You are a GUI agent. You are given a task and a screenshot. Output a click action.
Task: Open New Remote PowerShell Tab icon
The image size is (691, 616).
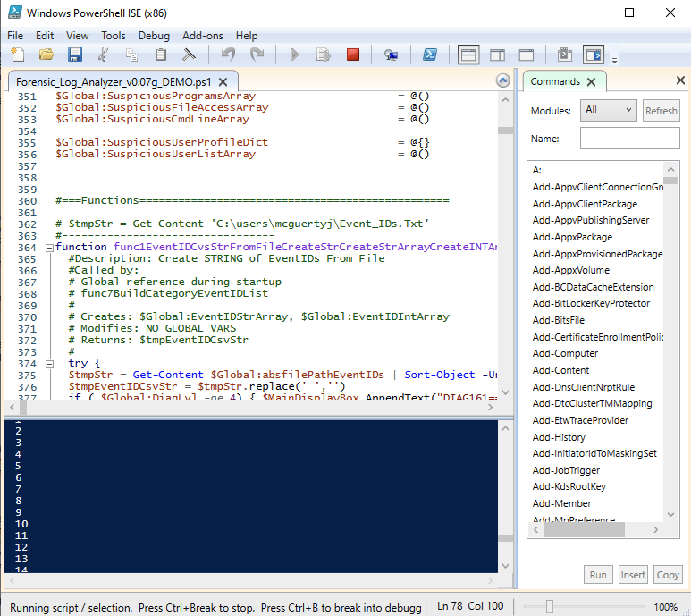coord(391,55)
